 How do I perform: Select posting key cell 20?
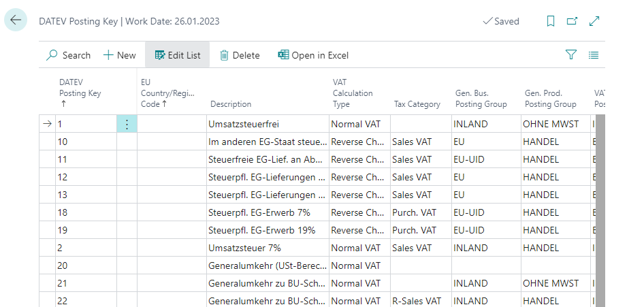(86, 265)
